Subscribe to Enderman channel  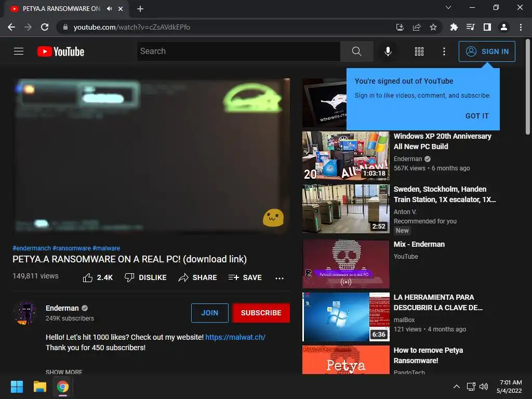pos(261,313)
